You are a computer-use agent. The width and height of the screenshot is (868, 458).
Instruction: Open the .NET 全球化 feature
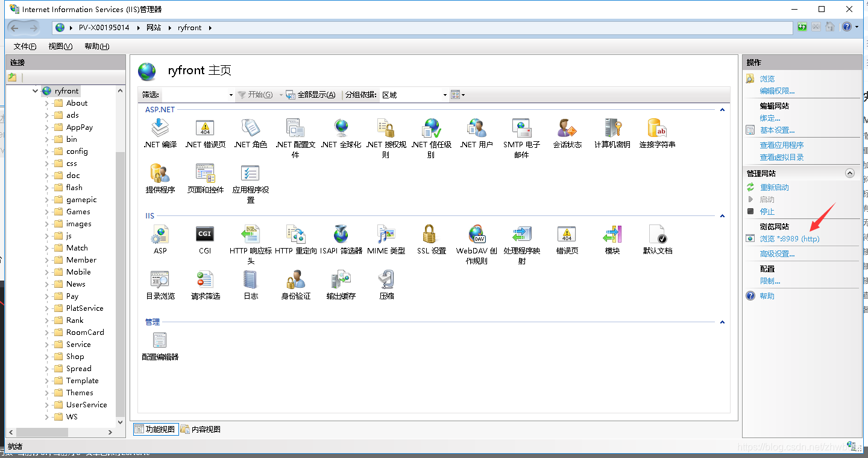[341, 133]
